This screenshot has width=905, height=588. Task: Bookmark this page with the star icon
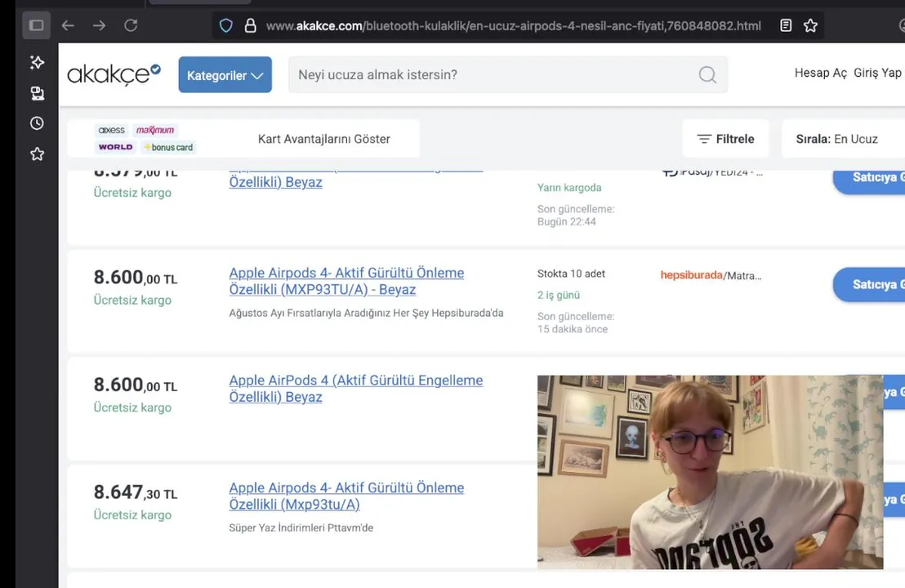[810, 25]
